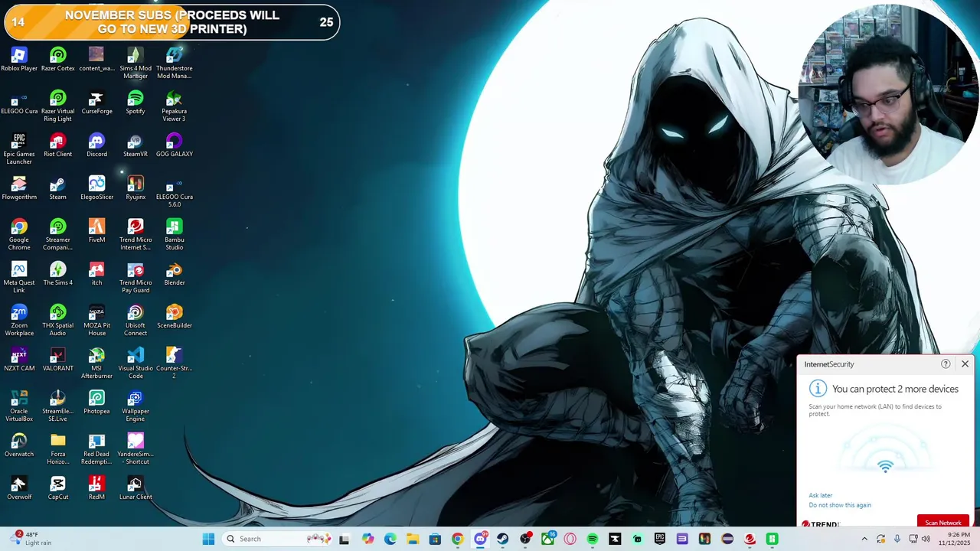
Task: Select the CurseForge desktop icon
Action: (x=96, y=103)
